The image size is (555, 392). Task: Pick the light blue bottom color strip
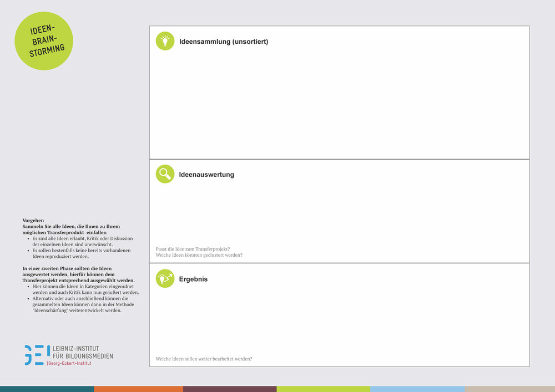coord(417,389)
